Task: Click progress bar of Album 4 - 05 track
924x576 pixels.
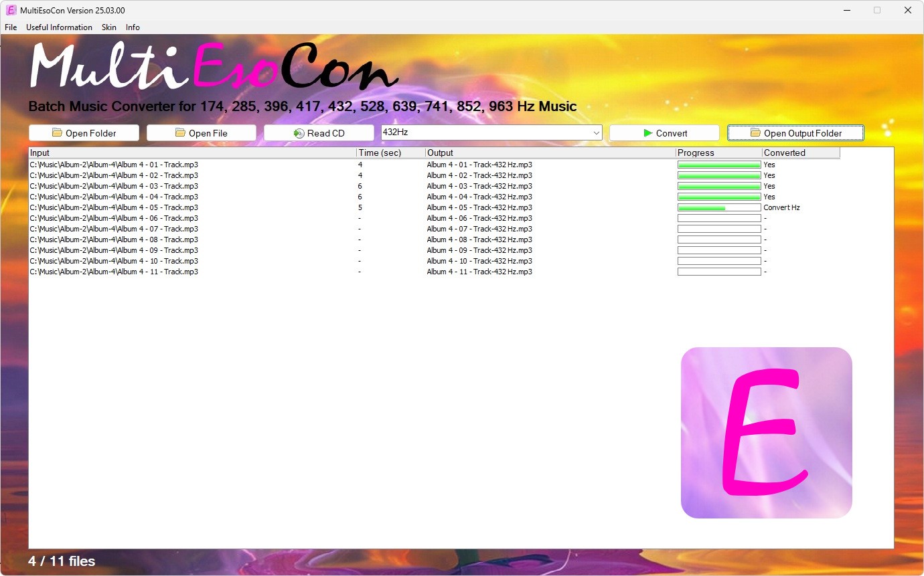Action: (x=719, y=207)
